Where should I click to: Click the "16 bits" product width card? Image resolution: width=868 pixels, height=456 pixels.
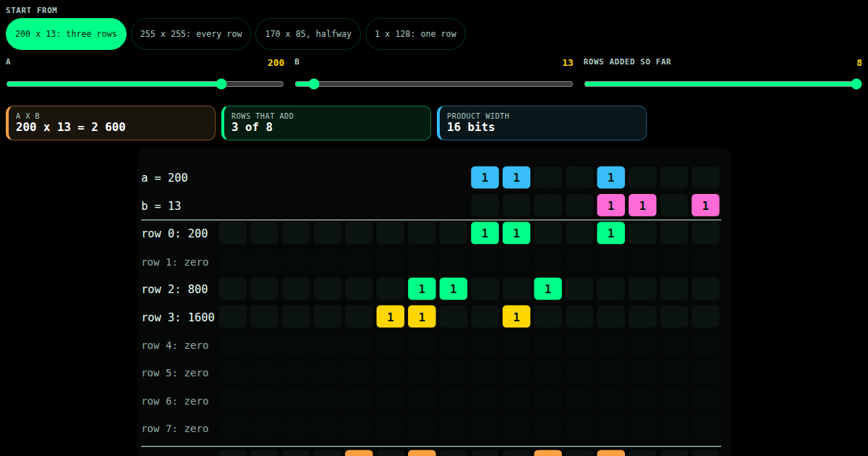pyautogui.click(x=542, y=123)
